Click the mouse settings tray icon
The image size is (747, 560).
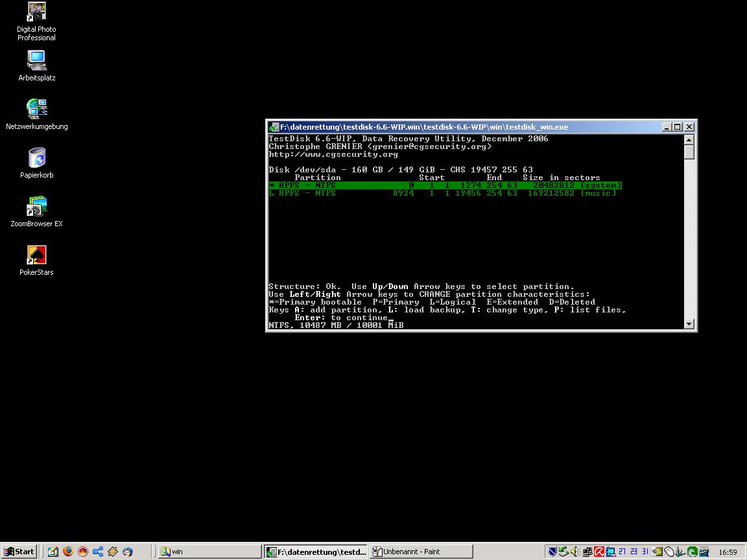coord(669,552)
